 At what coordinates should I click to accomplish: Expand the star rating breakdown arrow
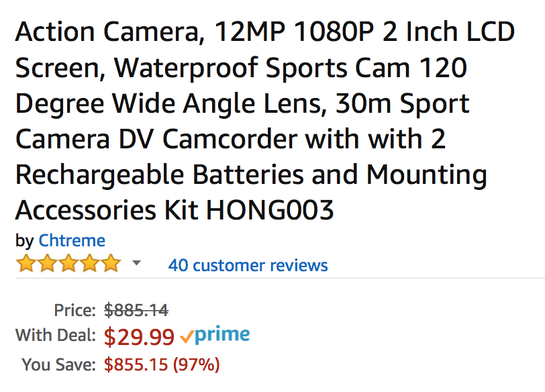(x=137, y=262)
